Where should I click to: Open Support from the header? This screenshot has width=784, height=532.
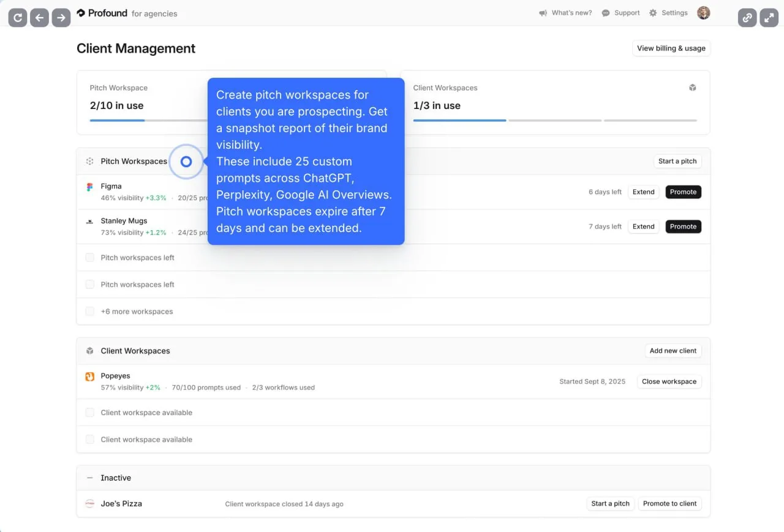[x=620, y=13]
